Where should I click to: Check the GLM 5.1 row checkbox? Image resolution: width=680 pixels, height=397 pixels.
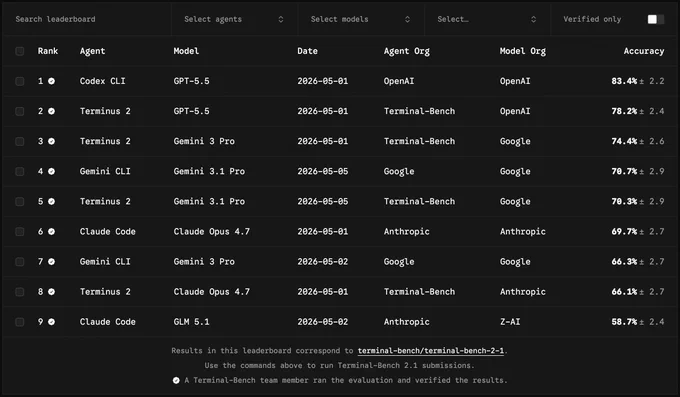pos(20,322)
